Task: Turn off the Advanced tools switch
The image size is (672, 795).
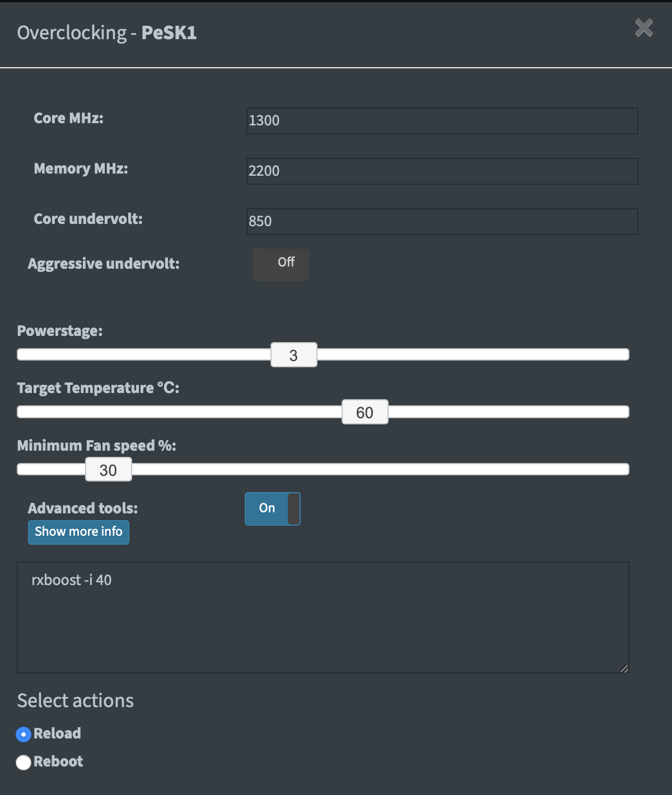Action: click(273, 509)
